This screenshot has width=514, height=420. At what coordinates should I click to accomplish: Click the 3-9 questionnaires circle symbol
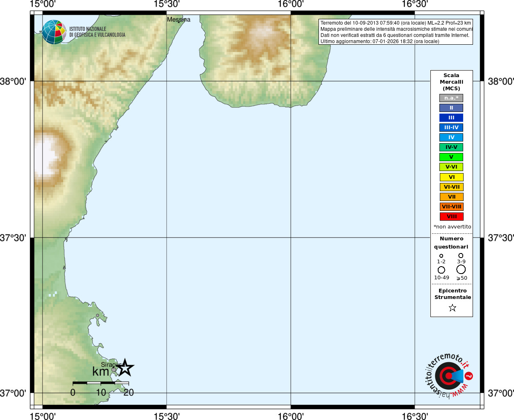(461, 256)
